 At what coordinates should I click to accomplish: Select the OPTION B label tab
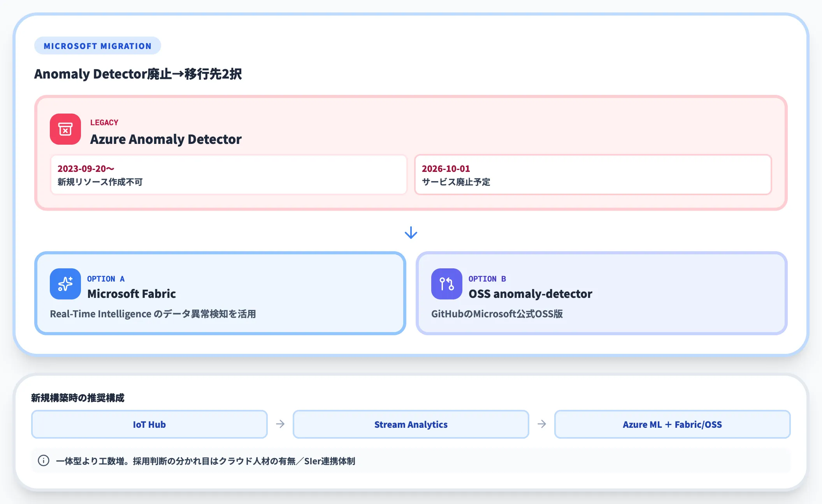487,278
